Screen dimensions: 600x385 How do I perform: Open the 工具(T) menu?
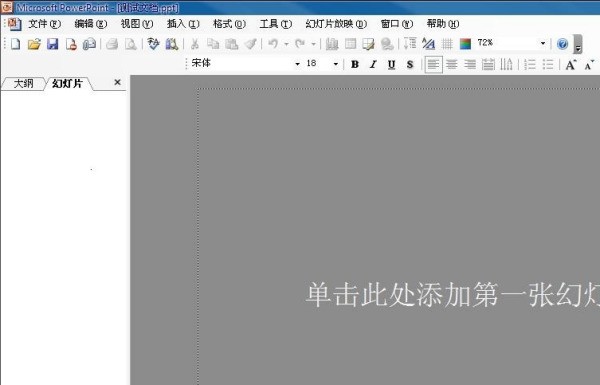276,24
